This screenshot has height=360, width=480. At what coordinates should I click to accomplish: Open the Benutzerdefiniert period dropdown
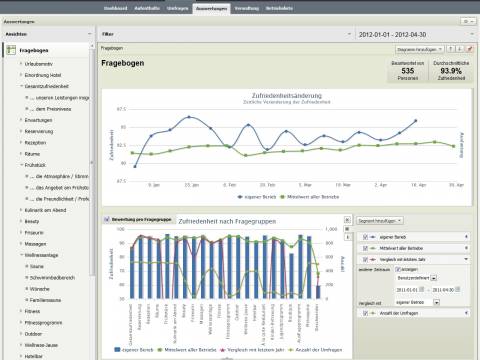coord(433,278)
